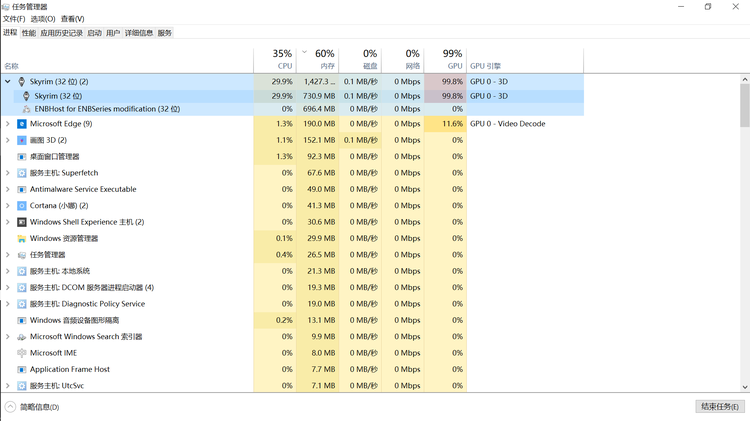Image resolution: width=750 pixels, height=421 pixels.
Task: Switch to the 应用历史记录 tab
Action: [62, 33]
